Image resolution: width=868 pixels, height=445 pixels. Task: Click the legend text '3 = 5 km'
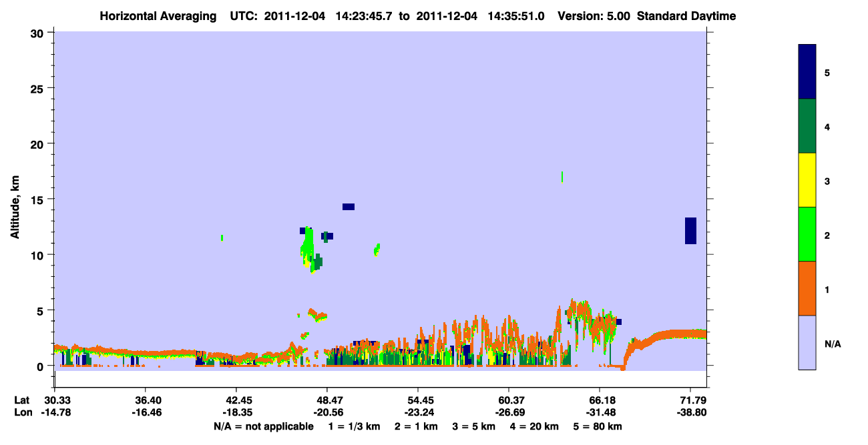click(x=474, y=426)
